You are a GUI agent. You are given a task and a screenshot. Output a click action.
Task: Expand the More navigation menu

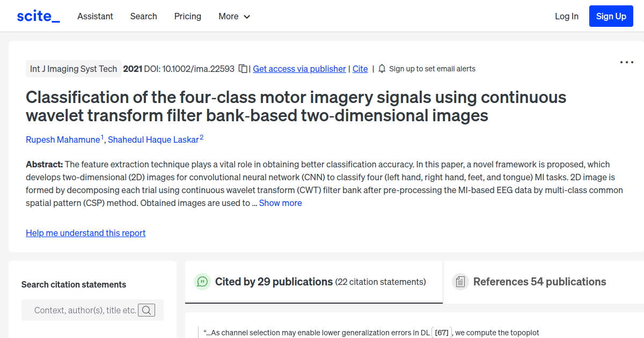234,17
